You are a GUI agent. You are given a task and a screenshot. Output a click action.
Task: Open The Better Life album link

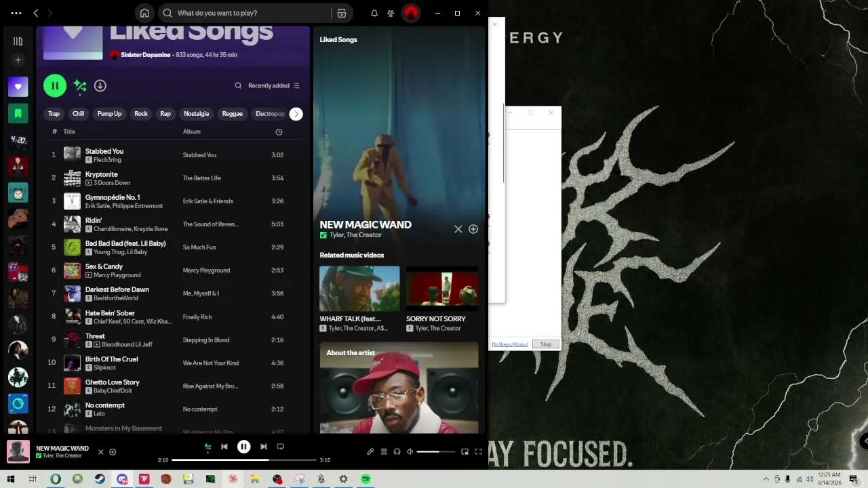tap(202, 178)
